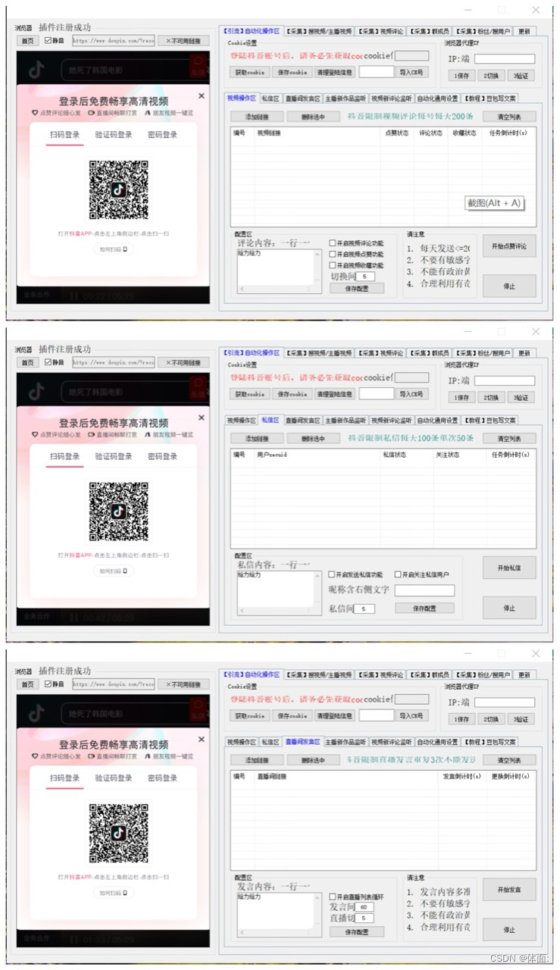The width and height of the screenshot is (560, 970).
Task: Click 停止 below the 开始私信 button
Action: pos(509,608)
